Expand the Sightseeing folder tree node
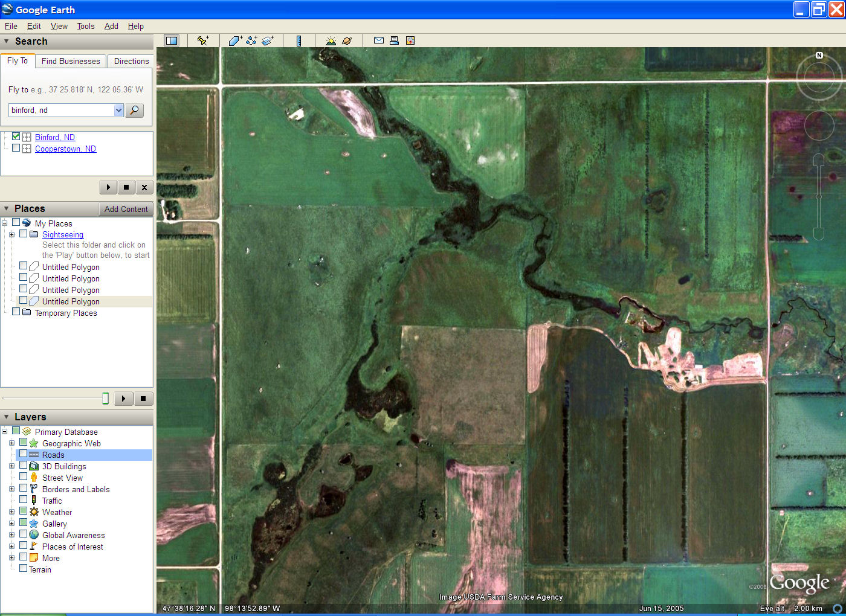The width and height of the screenshot is (846, 616). point(11,234)
